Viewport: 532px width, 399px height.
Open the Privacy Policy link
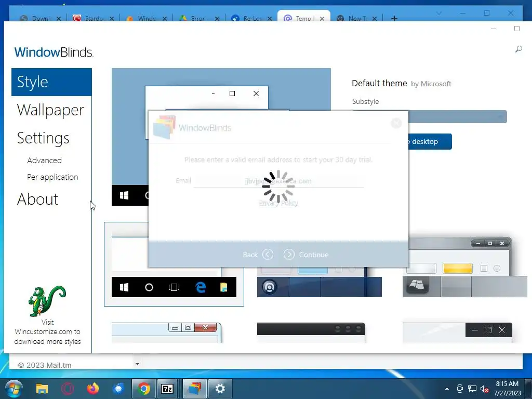pyautogui.click(x=278, y=203)
